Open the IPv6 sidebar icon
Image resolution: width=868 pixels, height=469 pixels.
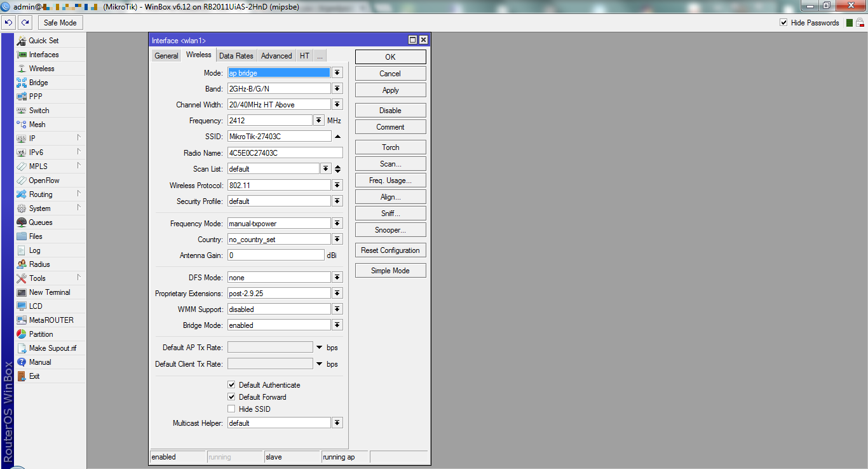click(22, 153)
